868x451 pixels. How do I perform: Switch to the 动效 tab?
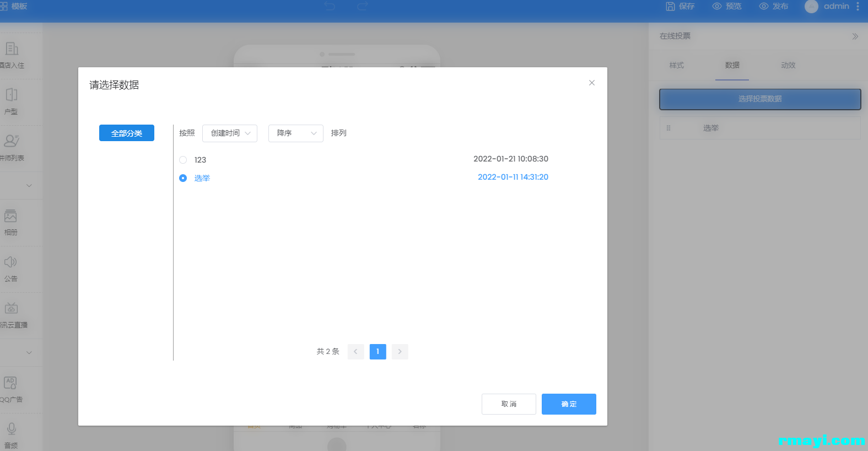pyautogui.click(x=788, y=65)
